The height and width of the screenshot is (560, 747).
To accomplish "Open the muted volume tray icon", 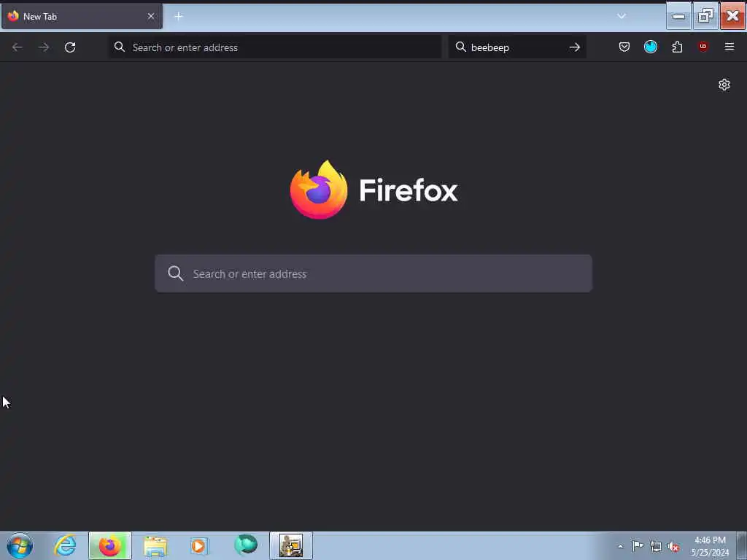I will 673,547.
